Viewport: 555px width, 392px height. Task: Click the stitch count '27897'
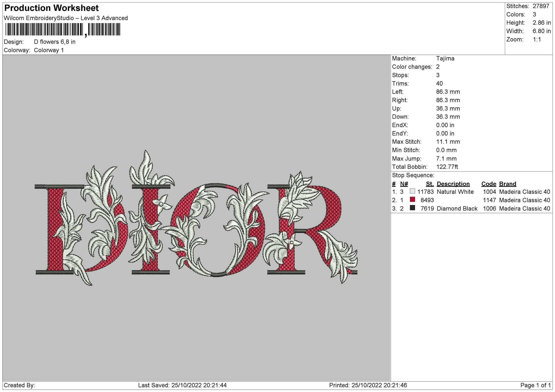541,6
